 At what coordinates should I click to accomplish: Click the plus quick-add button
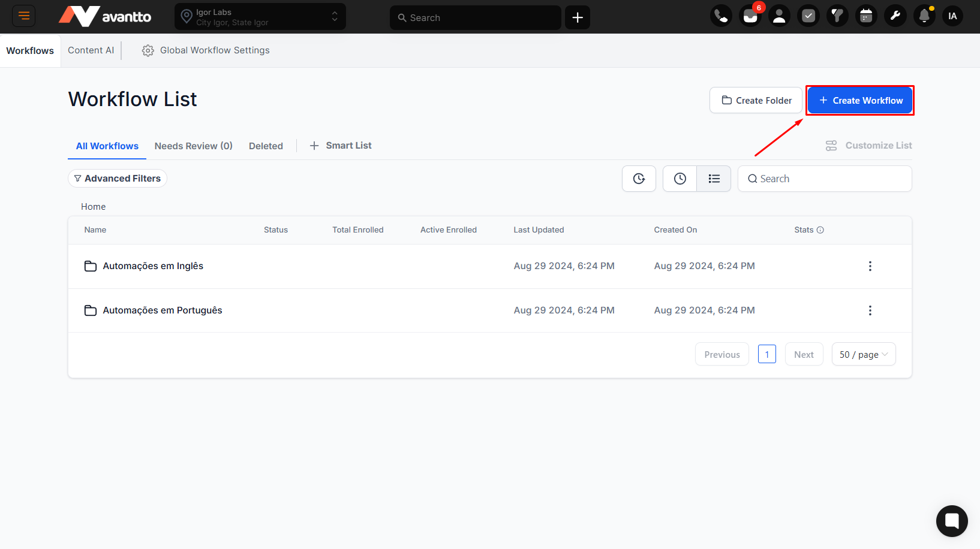pyautogui.click(x=577, y=17)
